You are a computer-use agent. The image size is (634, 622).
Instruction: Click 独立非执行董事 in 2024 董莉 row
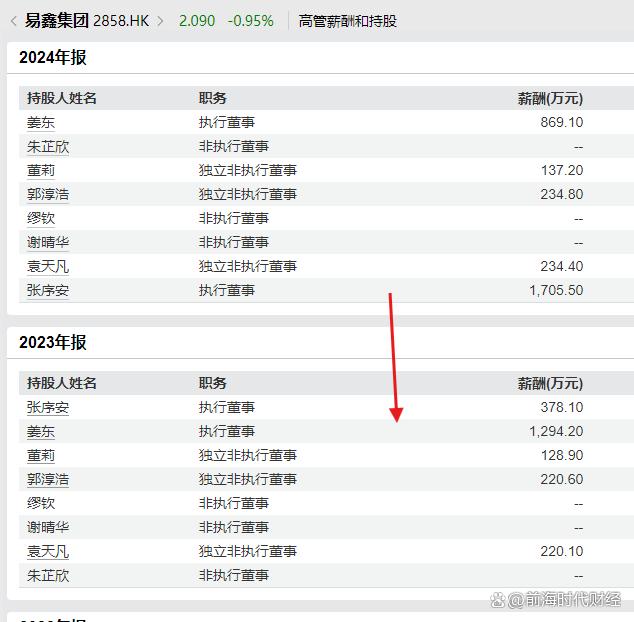coord(248,170)
